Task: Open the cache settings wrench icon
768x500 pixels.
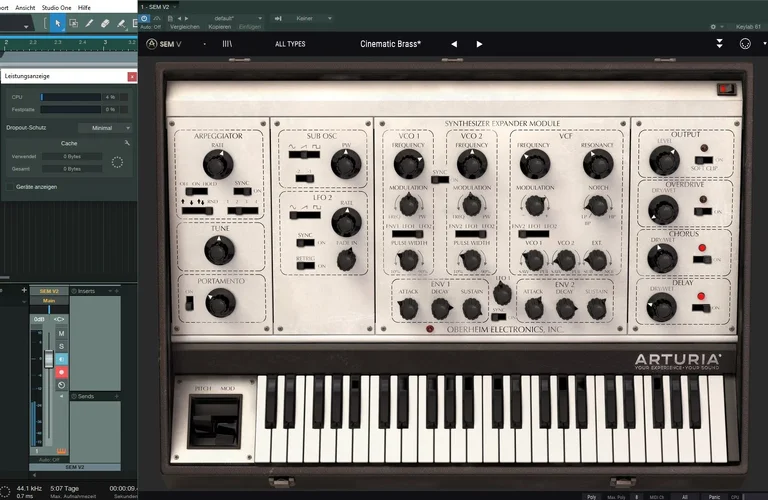Action: click(x=127, y=143)
